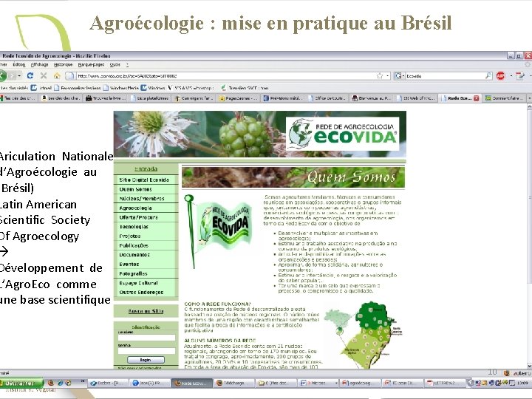Click the page icon beside the URL
This screenshot has width=532, height=399.
(x=69, y=75)
